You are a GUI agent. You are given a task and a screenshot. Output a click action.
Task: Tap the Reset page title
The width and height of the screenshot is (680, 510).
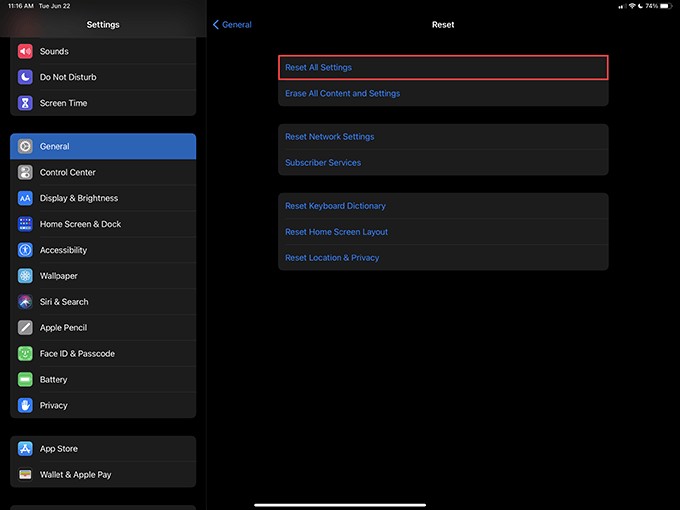(x=443, y=25)
